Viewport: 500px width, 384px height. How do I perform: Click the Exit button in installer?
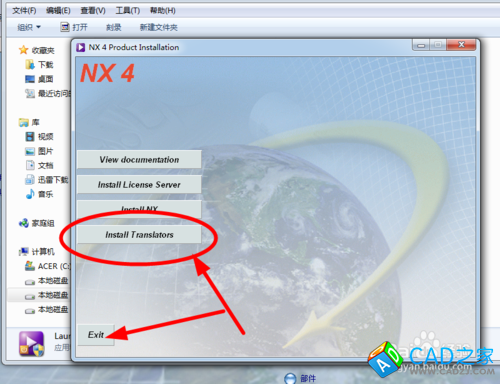[x=96, y=335]
